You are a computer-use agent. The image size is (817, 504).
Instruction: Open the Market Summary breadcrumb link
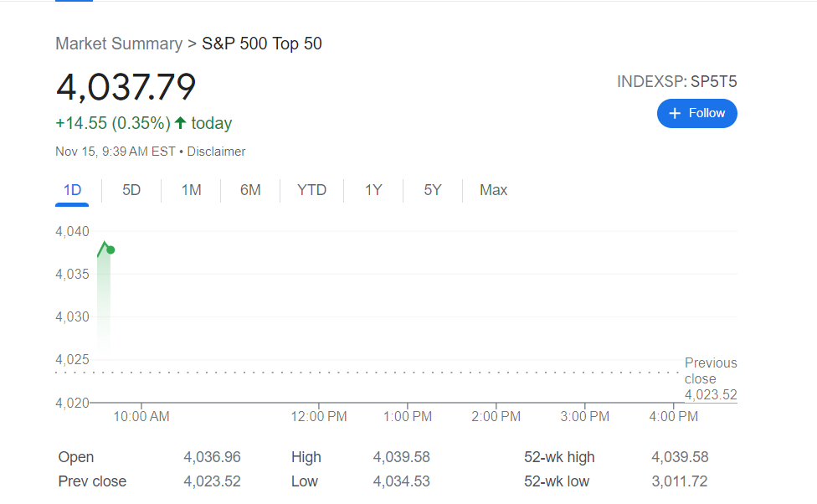click(x=119, y=44)
